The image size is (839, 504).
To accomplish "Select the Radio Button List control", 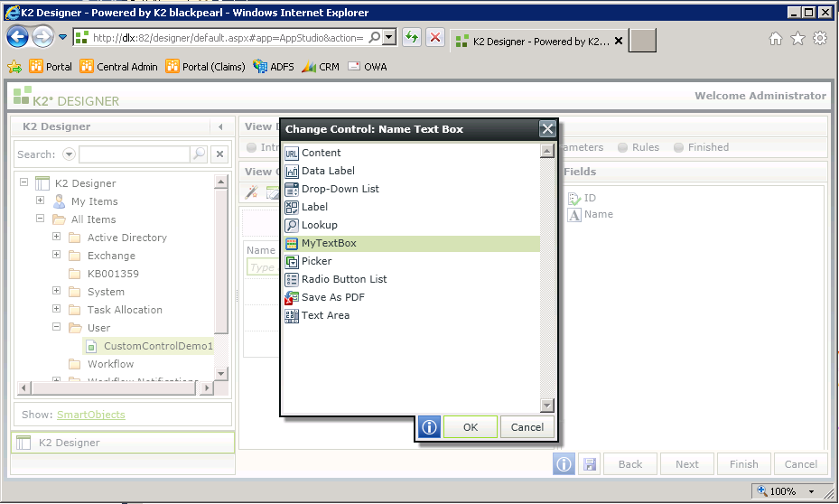I will [x=343, y=279].
